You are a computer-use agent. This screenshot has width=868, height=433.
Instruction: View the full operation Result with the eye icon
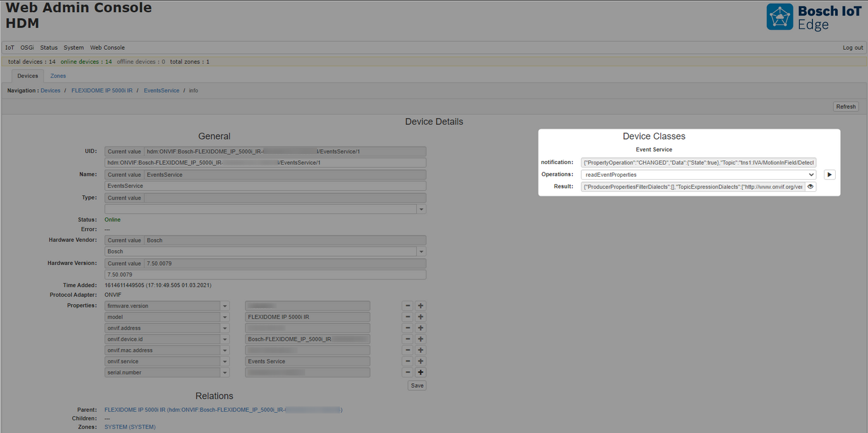click(x=811, y=186)
